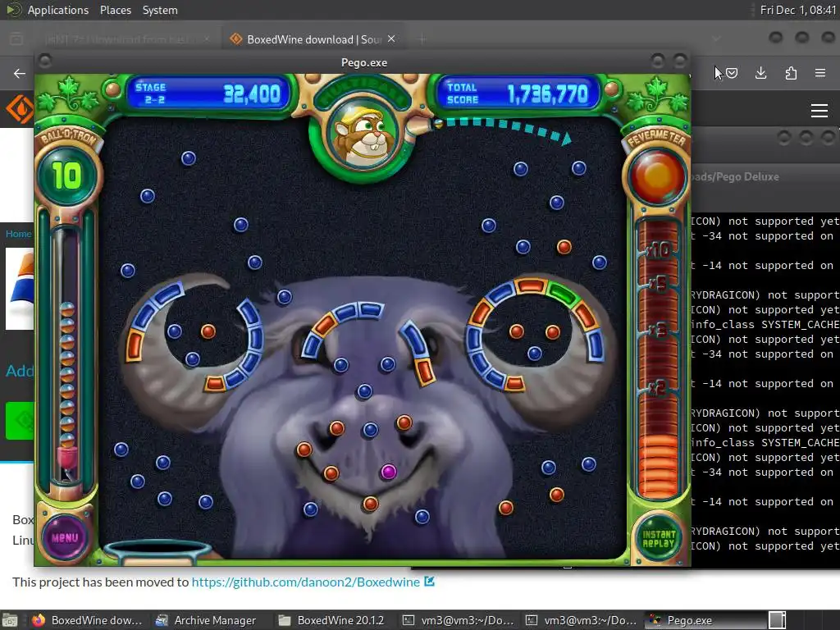This screenshot has width=840, height=630.
Task: Click the ball bucket at the bottom of the board
Action: pyautogui.click(x=157, y=552)
